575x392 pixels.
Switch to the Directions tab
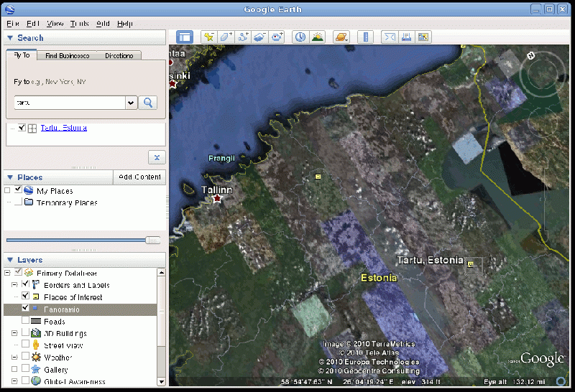pyautogui.click(x=119, y=56)
